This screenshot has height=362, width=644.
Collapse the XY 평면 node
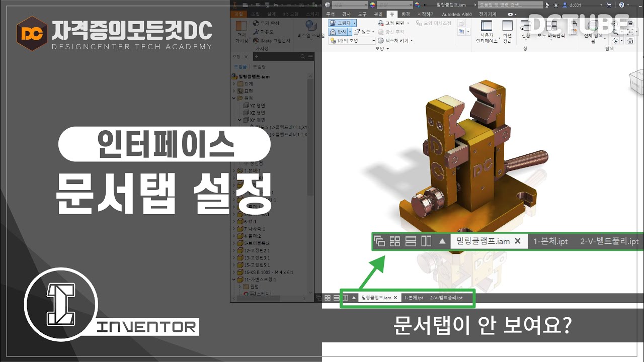239,120
